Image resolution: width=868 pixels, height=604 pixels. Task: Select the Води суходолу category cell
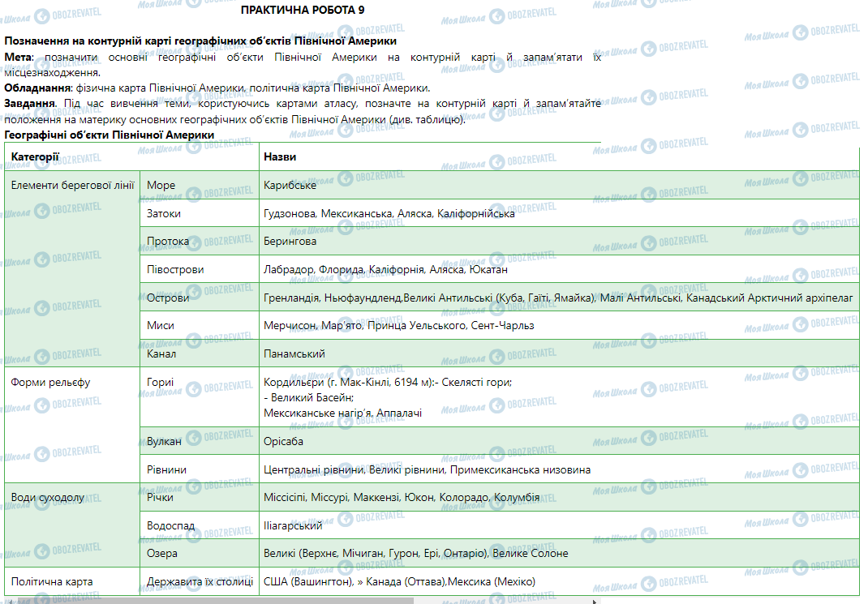click(47, 497)
